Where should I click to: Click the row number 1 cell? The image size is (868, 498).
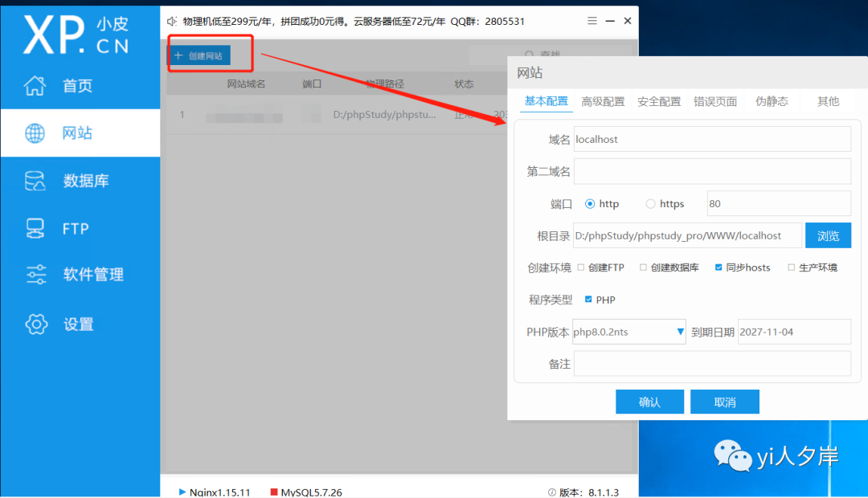[x=182, y=115]
